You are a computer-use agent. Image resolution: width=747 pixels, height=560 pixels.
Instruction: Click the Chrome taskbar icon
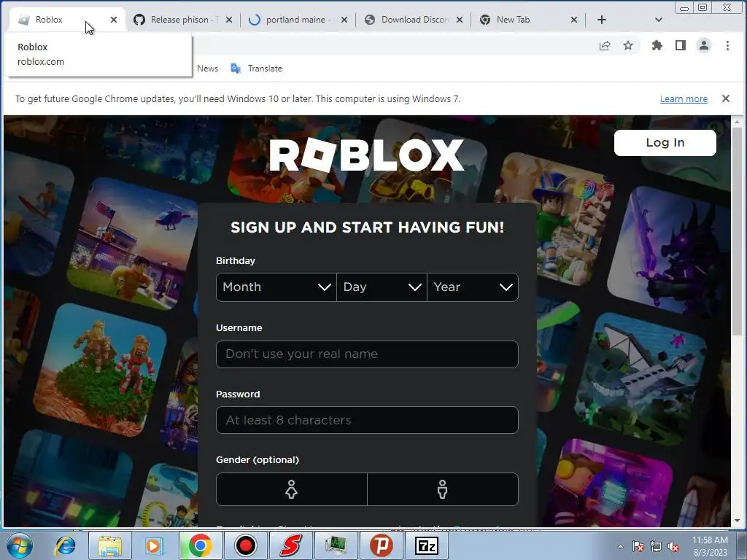pos(200,545)
